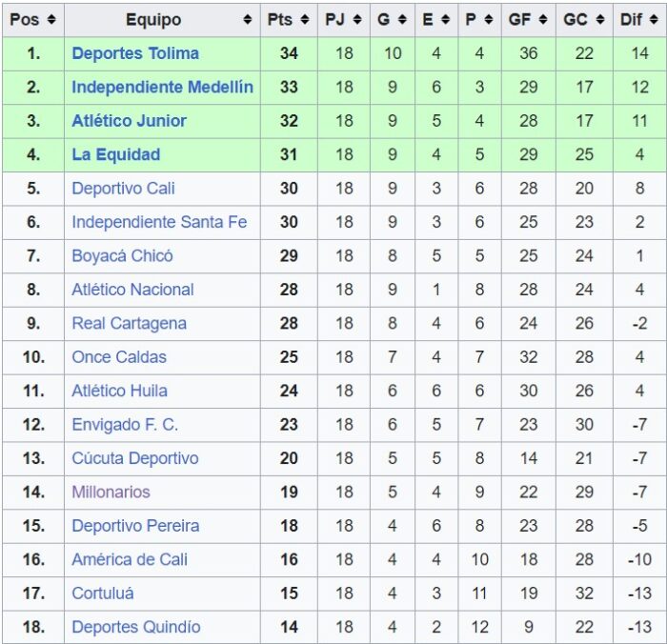Sort table by Pos column arrows

[51, 19]
